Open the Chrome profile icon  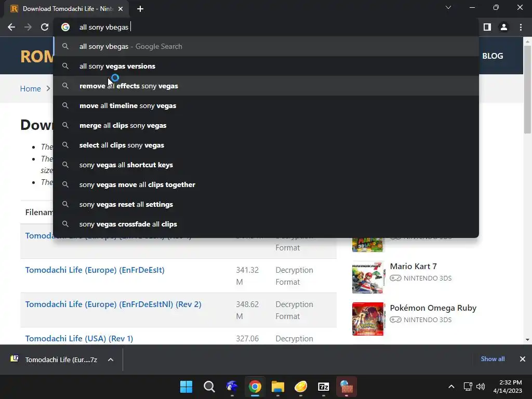504,27
